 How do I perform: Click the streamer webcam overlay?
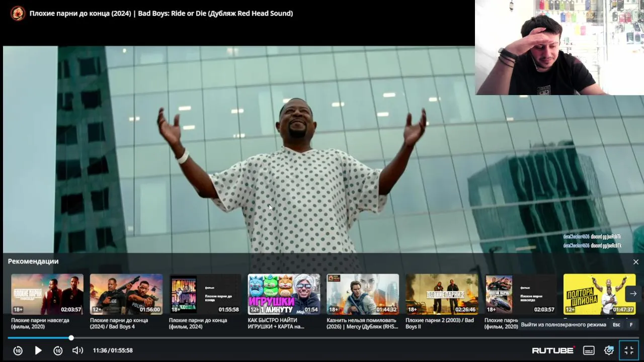pos(559,47)
